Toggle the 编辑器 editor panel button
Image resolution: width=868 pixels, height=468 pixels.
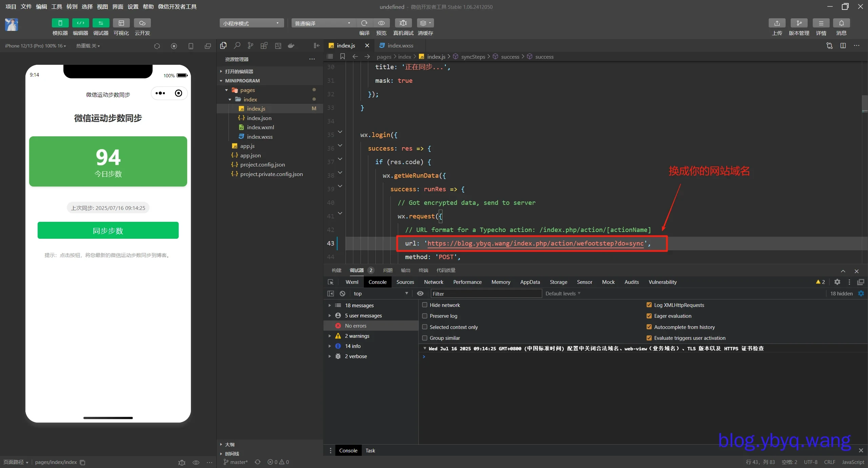click(80, 23)
